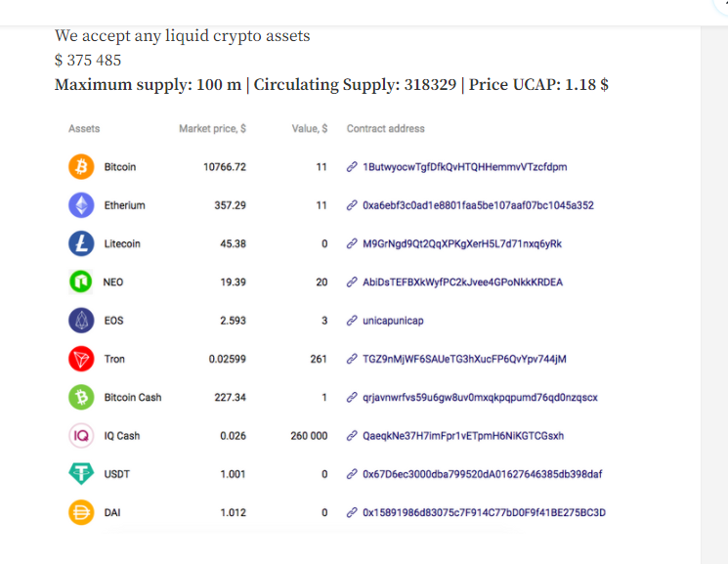This screenshot has width=728, height=564.
Task: Click the Etherium diamond icon
Action: click(x=81, y=205)
